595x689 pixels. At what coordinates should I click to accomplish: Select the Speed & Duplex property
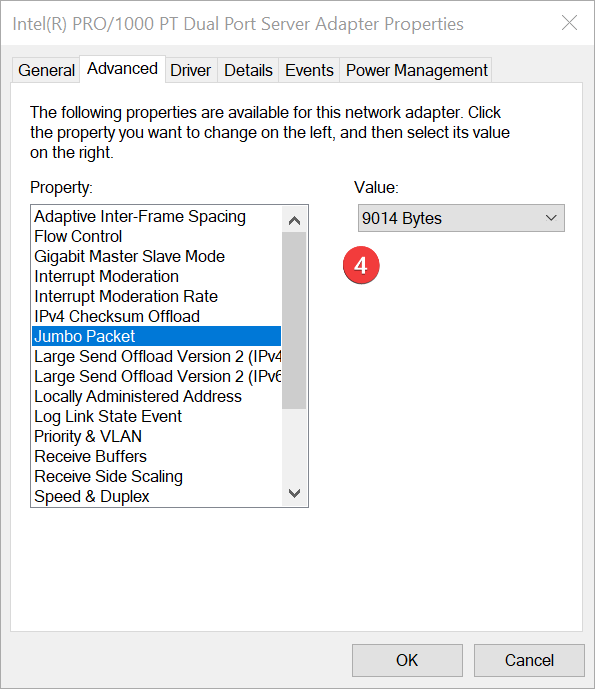coord(156,496)
